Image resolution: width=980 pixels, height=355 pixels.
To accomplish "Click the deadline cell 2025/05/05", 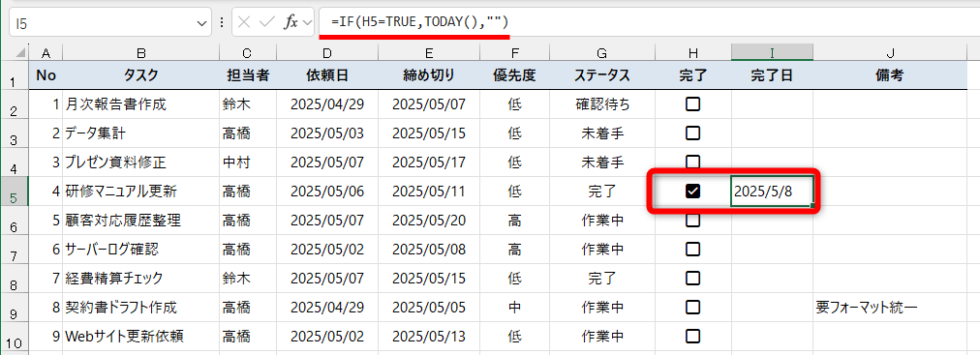I will point(429,307).
